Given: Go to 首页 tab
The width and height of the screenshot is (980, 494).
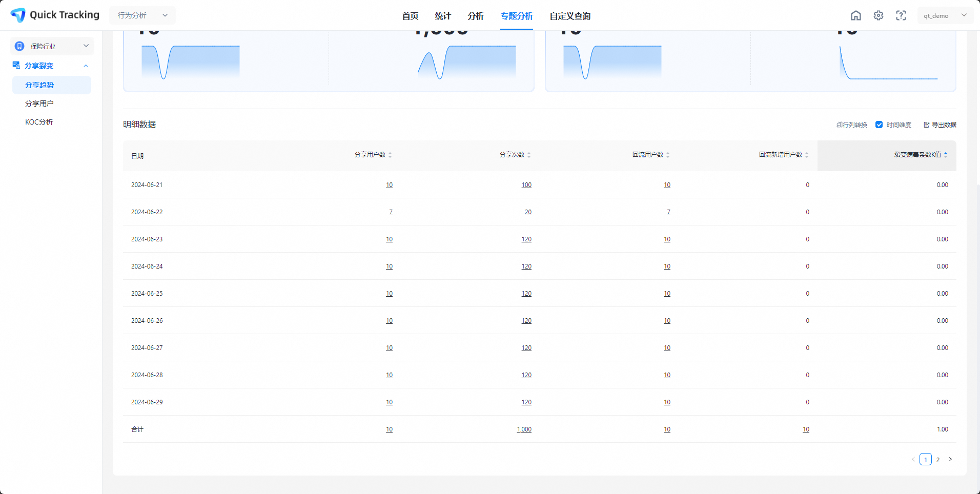Looking at the screenshot, I should point(410,16).
